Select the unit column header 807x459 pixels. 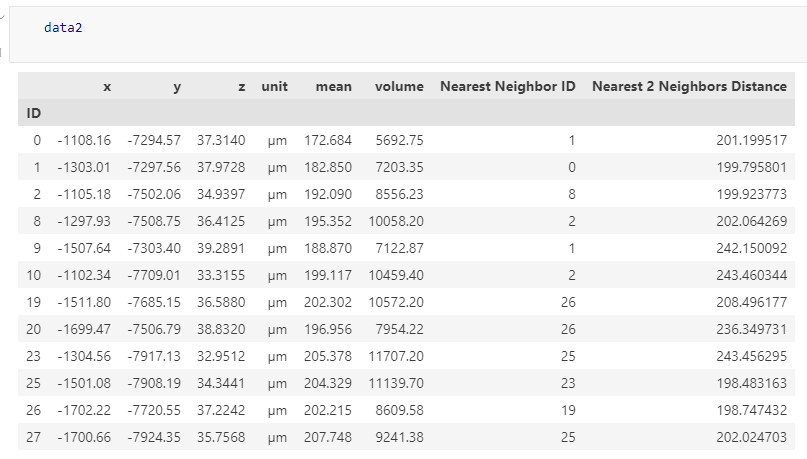coord(274,86)
